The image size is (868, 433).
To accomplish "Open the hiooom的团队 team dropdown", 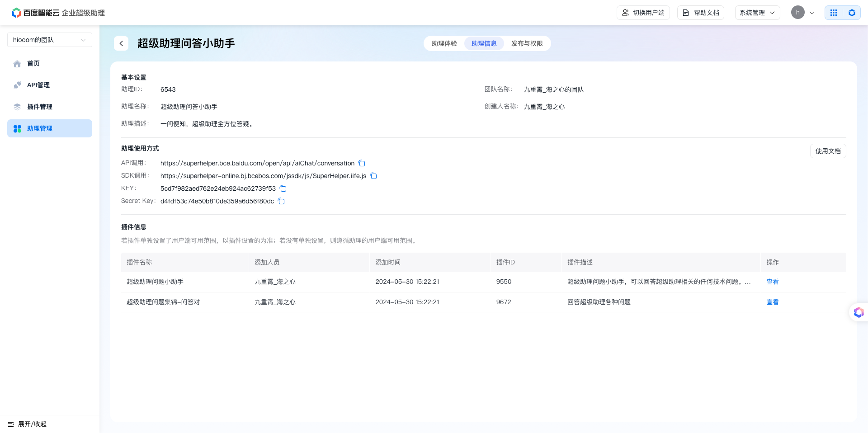I will (50, 40).
